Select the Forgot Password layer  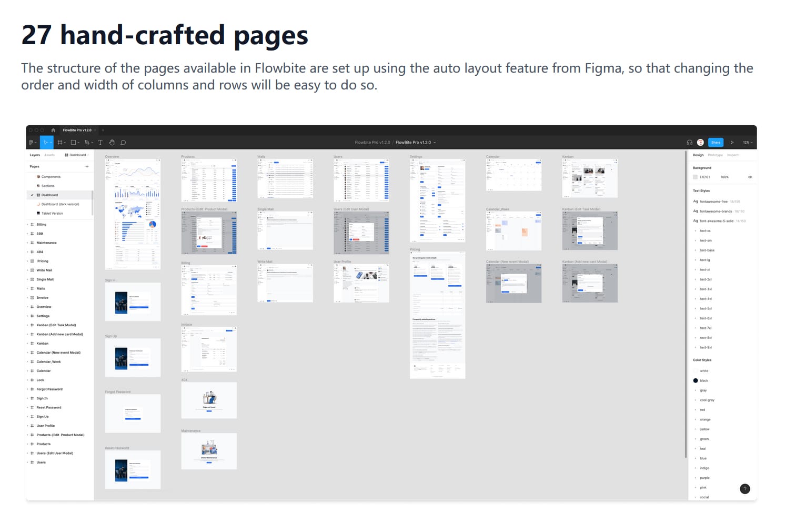pos(49,389)
